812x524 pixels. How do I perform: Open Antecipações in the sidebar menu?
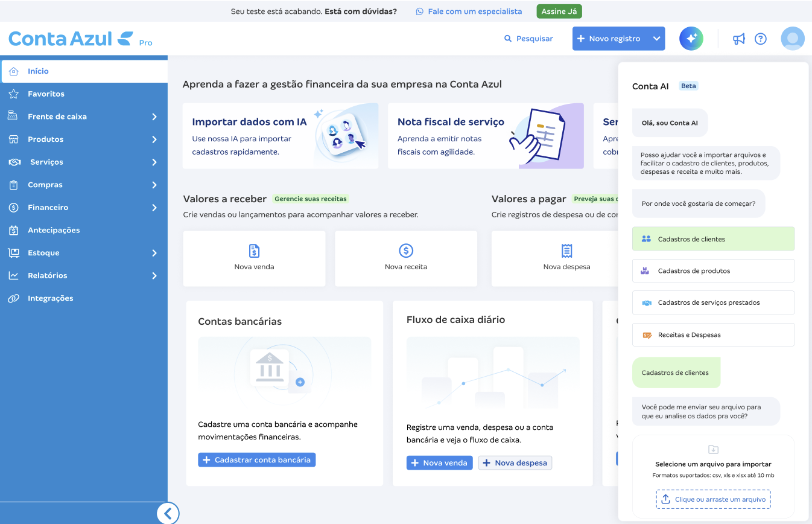(x=84, y=230)
